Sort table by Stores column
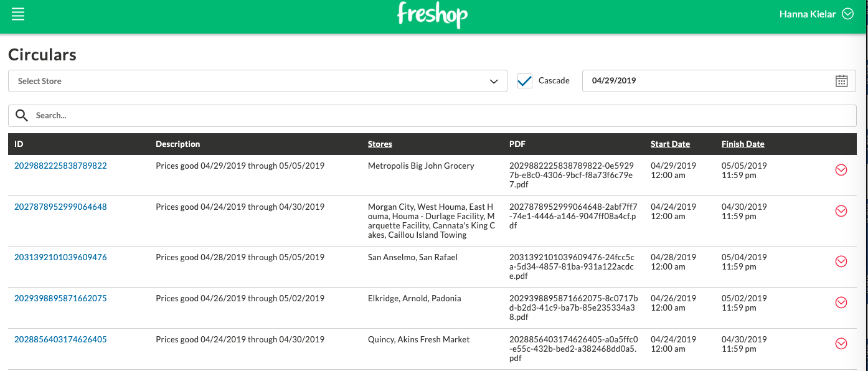 [x=380, y=144]
